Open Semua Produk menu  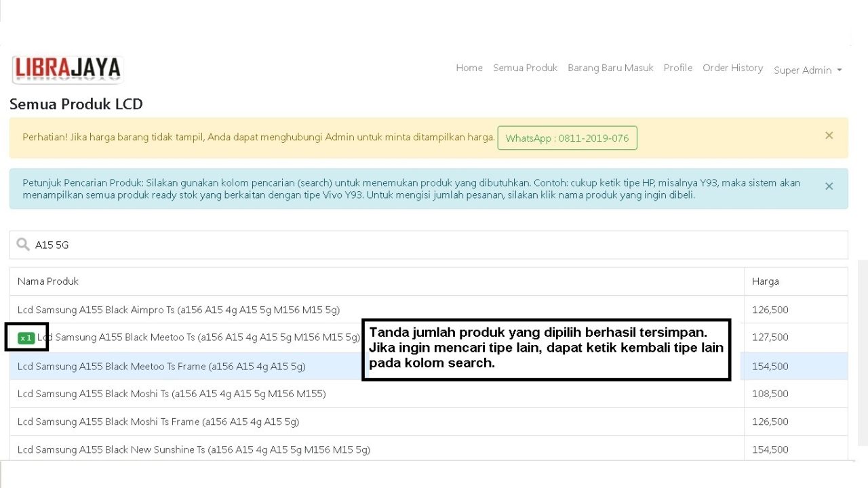[x=525, y=68]
